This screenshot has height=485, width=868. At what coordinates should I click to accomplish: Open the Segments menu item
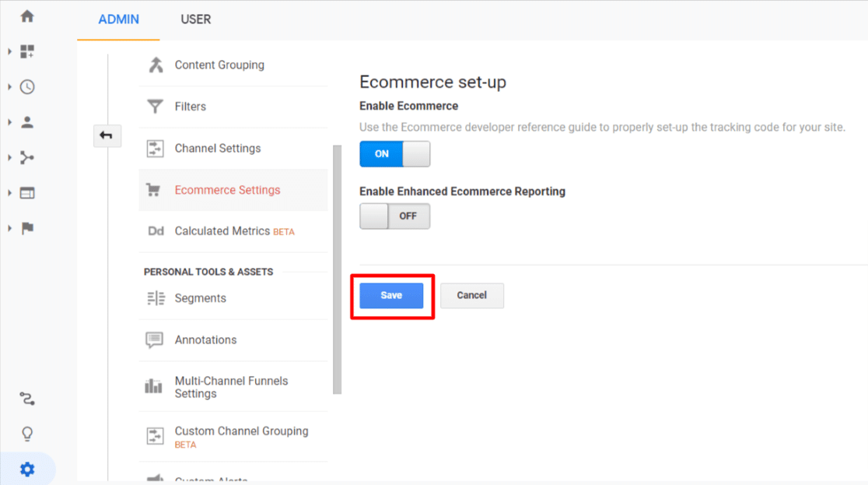pyautogui.click(x=233, y=298)
